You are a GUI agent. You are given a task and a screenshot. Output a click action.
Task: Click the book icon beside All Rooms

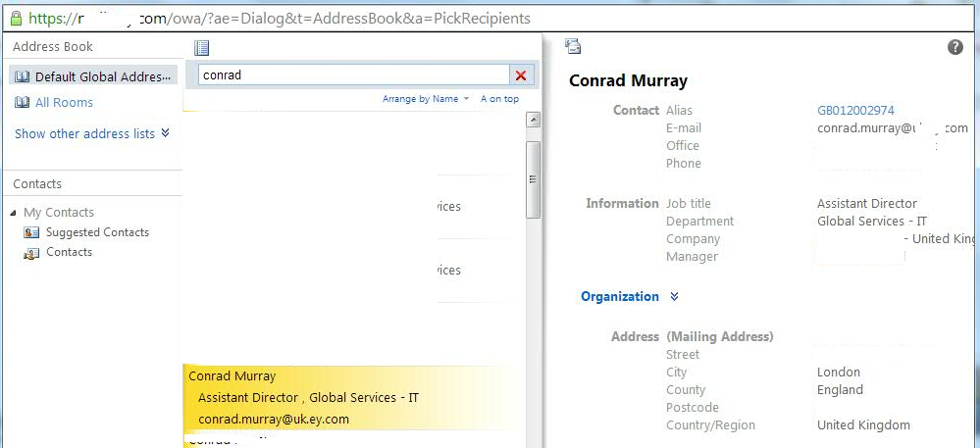pos(22,103)
